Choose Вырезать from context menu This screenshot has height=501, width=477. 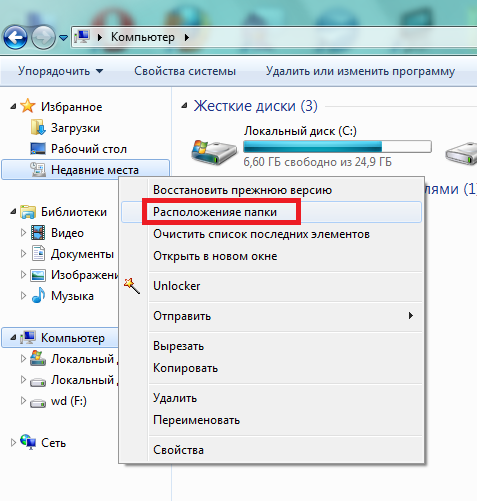coord(272,346)
